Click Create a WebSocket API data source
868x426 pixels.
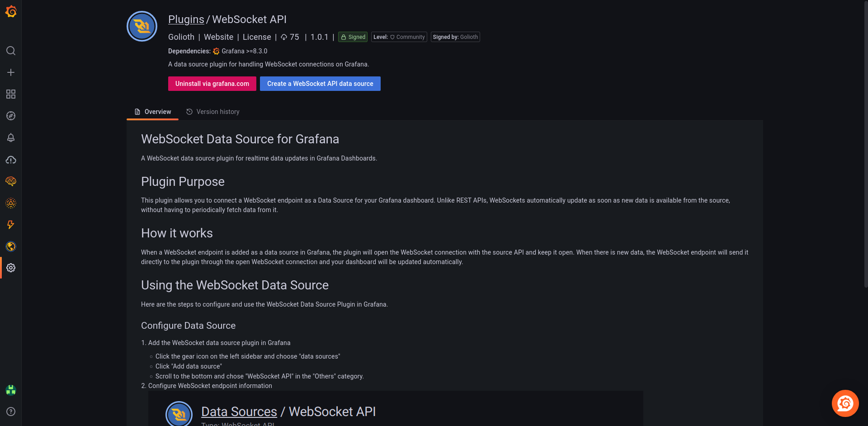pyautogui.click(x=320, y=84)
